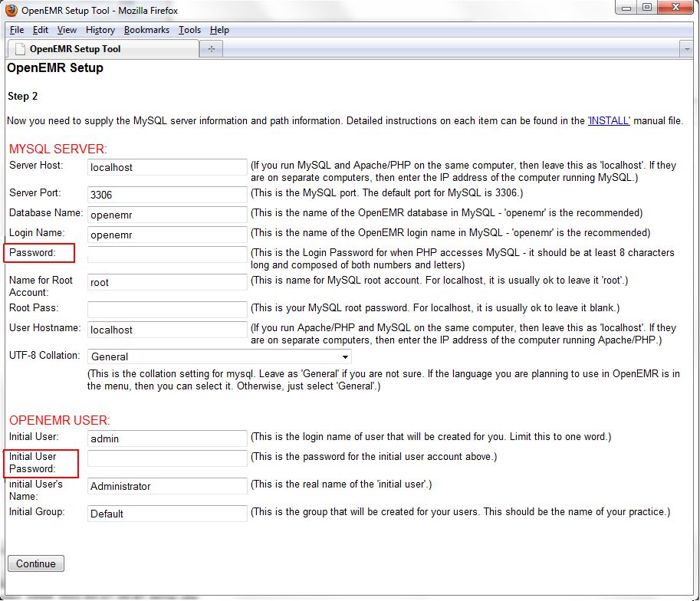
Task: Click the OPENEMR USER section heading
Action: click(x=59, y=421)
